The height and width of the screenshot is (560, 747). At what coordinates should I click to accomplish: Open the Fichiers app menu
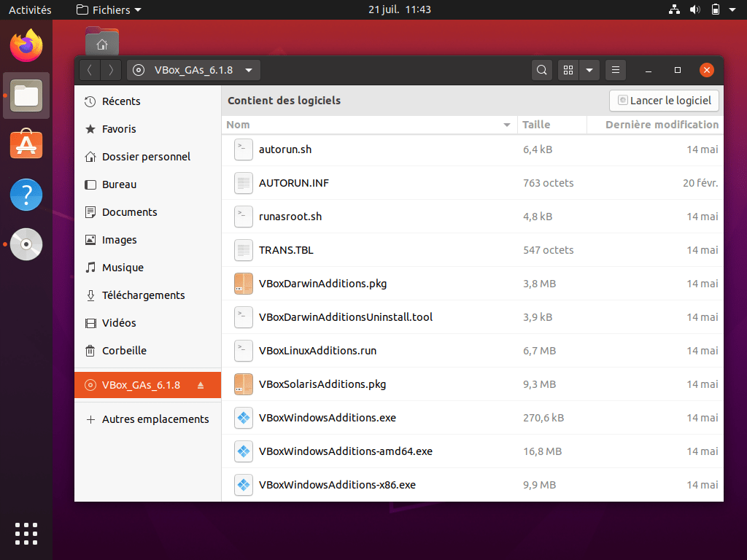tap(109, 9)
